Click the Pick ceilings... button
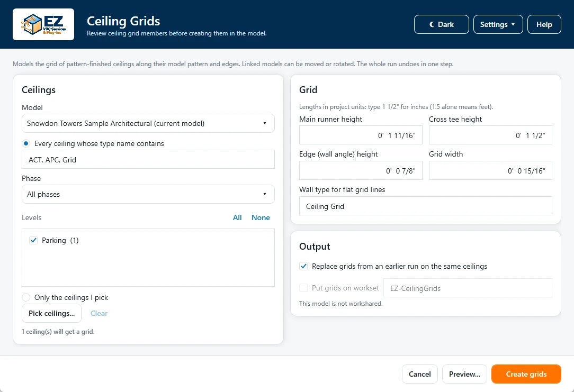574x392 pixels. pos(51,313)
